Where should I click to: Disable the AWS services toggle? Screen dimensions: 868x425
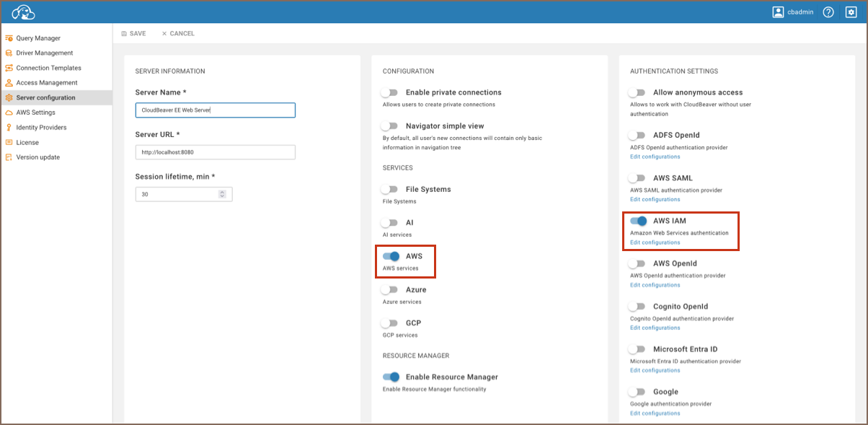pyautogui.click(x=391, y=256)
